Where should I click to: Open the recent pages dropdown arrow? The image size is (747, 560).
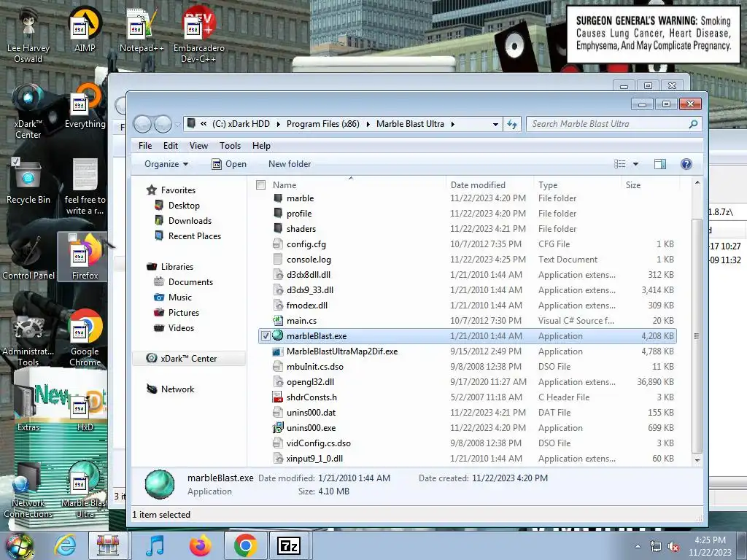coord(177,125)
